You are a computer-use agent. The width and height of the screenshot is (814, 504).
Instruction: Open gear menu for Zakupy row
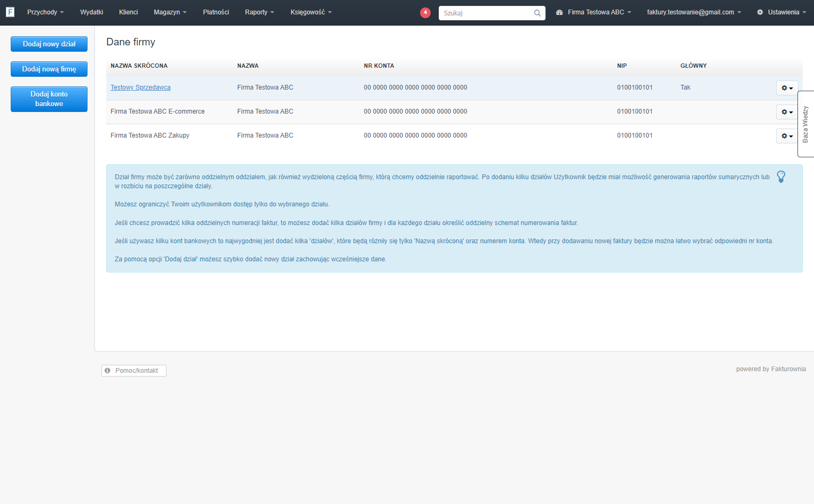tap(787, 136)
